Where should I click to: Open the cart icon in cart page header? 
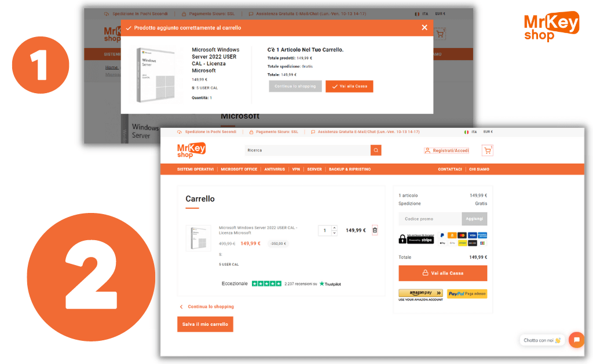pos(488,150)
